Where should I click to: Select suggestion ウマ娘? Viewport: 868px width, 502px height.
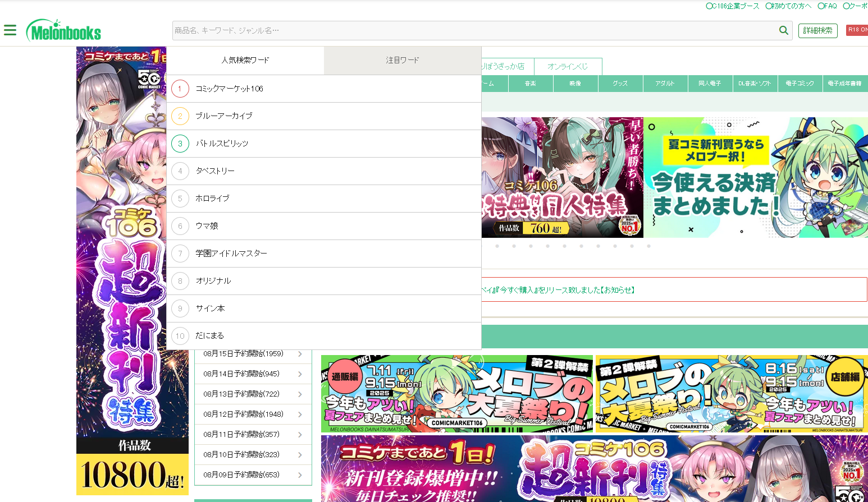click(324, 226)
